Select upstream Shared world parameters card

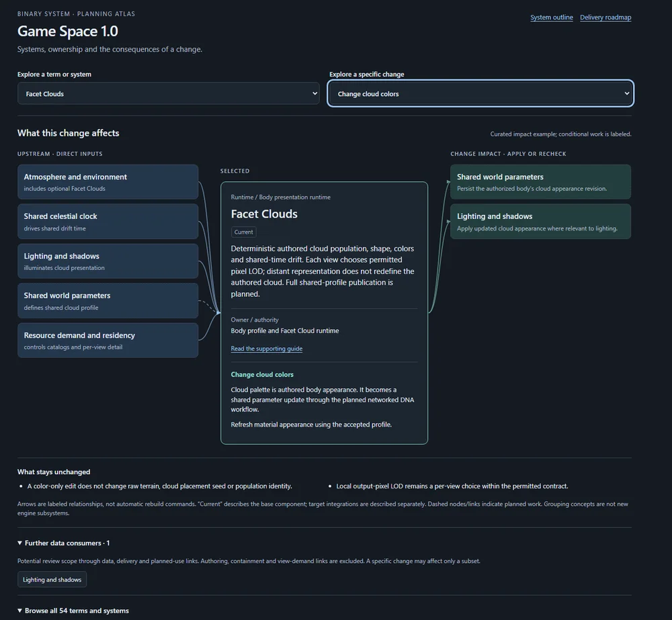point(108,301)
